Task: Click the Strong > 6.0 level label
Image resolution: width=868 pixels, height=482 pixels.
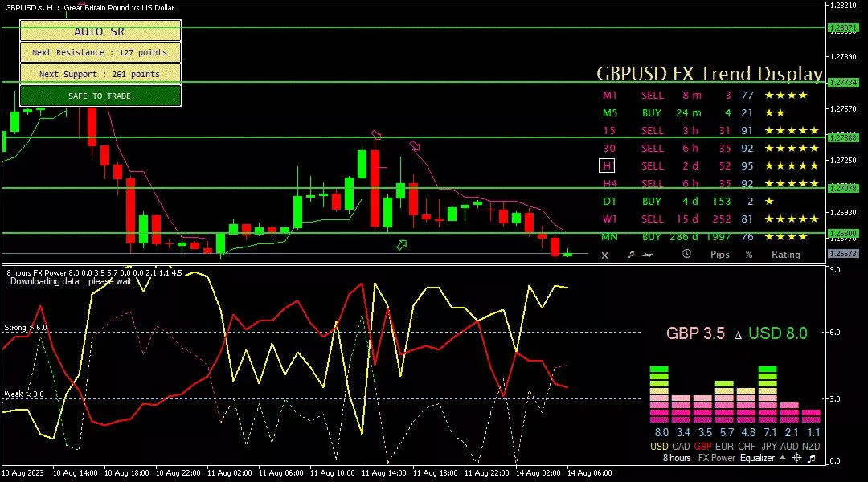Action: click(x=26, y=328)
